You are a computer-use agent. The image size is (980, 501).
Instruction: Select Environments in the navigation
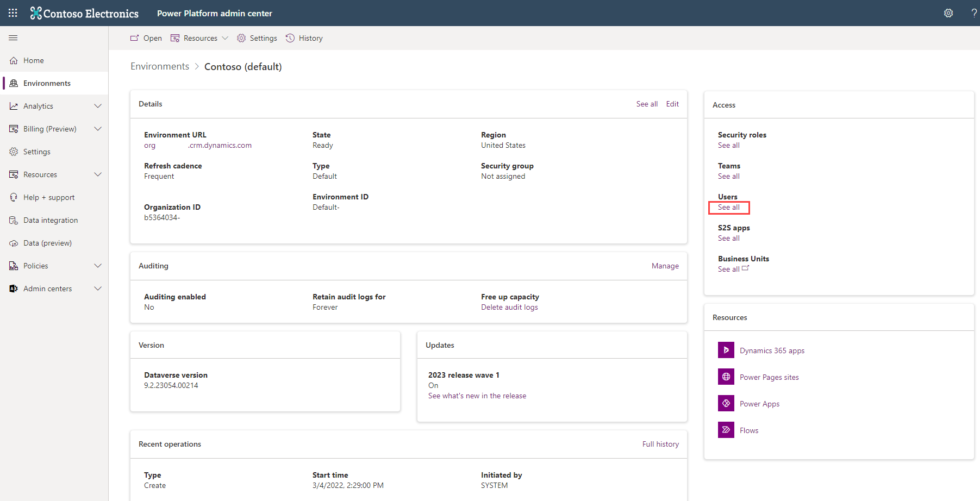tap(47, 83)
